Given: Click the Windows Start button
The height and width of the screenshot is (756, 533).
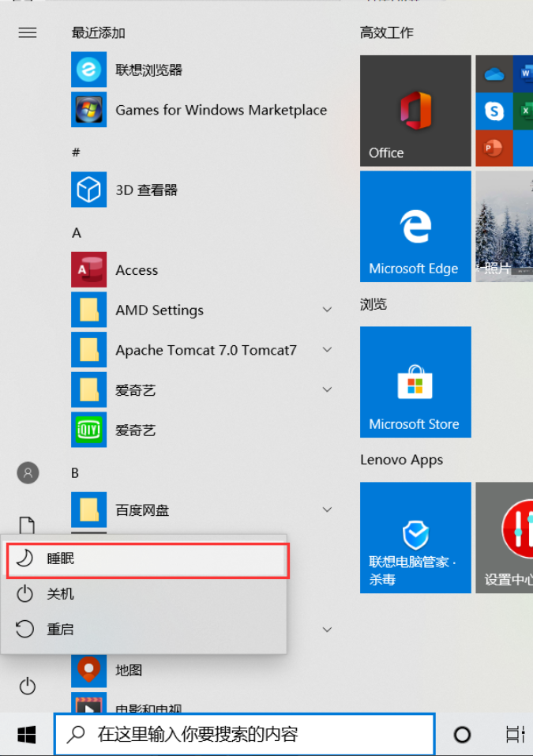Looking at the screenshot, I should pyautogui.click(x=27, y=735).
